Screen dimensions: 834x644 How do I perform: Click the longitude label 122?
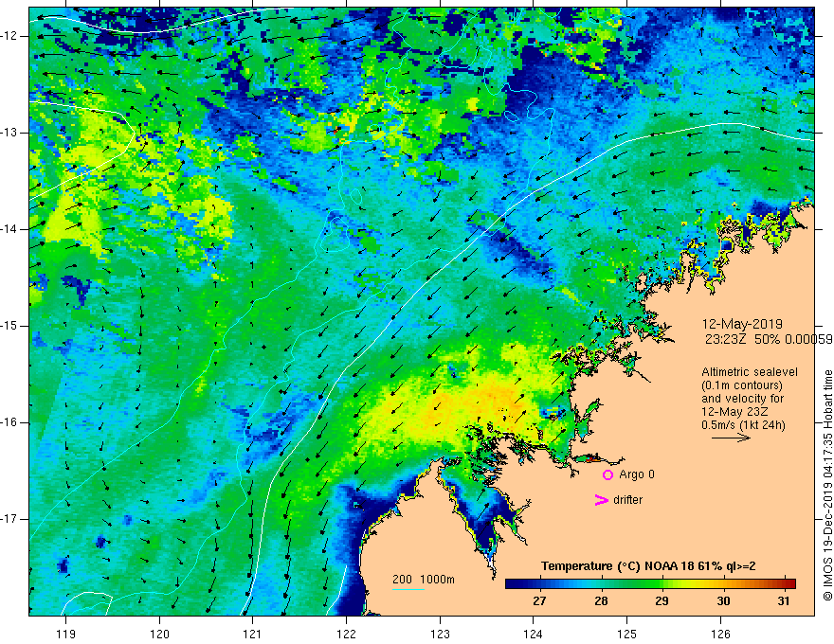[x=346, y=634]
